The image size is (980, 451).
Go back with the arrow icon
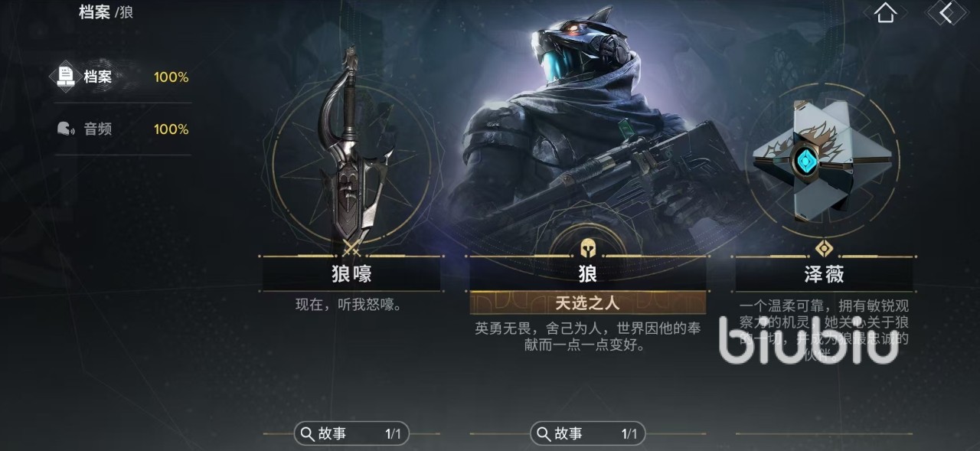click(x=946, y=12)
